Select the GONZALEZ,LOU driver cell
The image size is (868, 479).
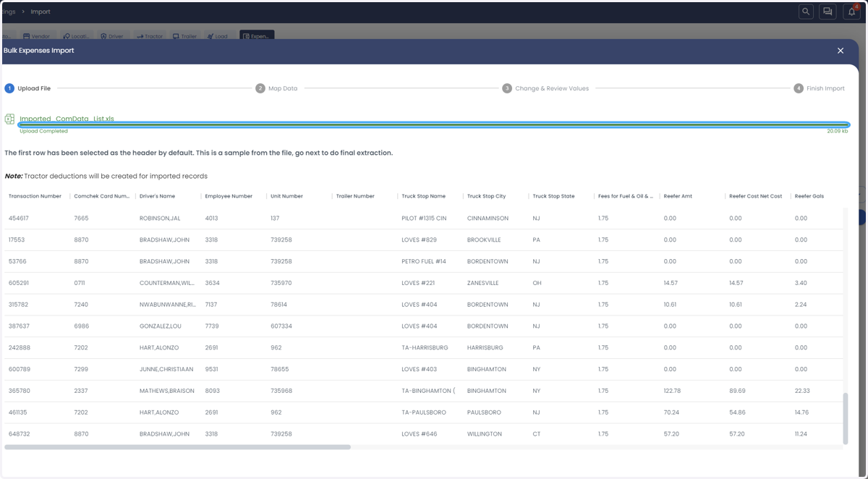[x=161, y=326]
